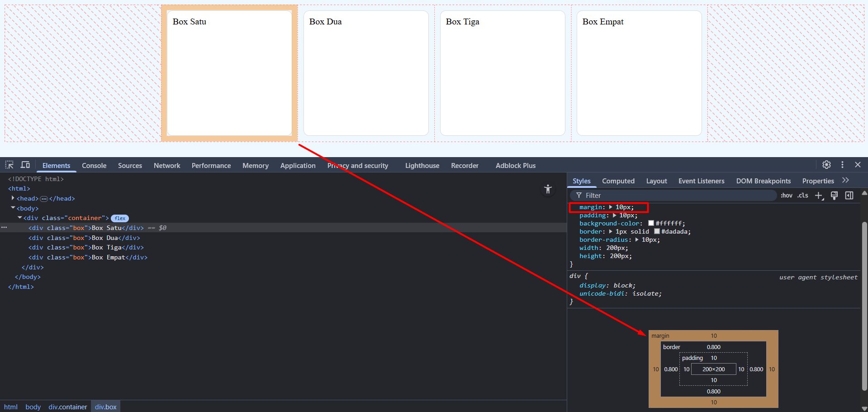This screenshot has height=412, width=868.
Task: Toggle the .cls element classes panel
Action: point(803,196)
